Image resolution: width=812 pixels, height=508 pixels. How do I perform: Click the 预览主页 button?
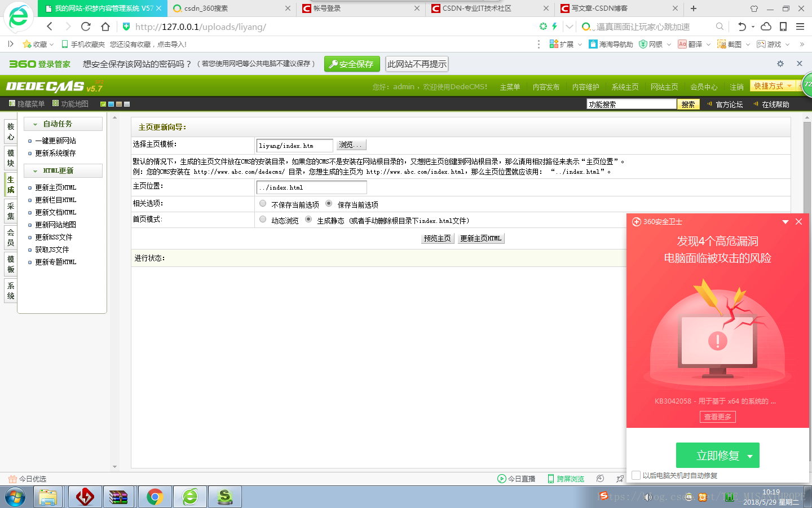(438, 238)
